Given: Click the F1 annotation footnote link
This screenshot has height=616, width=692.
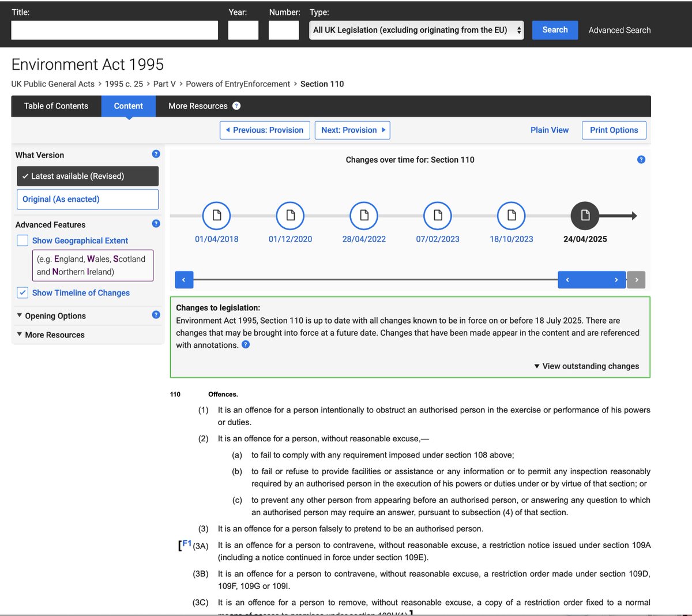Looking at the screenshot, I should coord(187,543).
